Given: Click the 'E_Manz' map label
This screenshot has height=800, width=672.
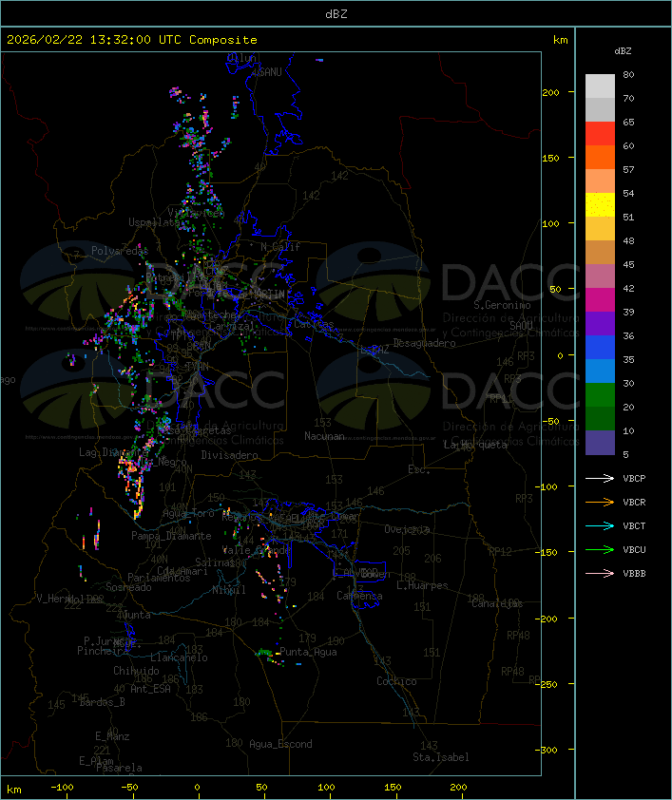Looking at the screenshot, I should (x=112, y=736).
